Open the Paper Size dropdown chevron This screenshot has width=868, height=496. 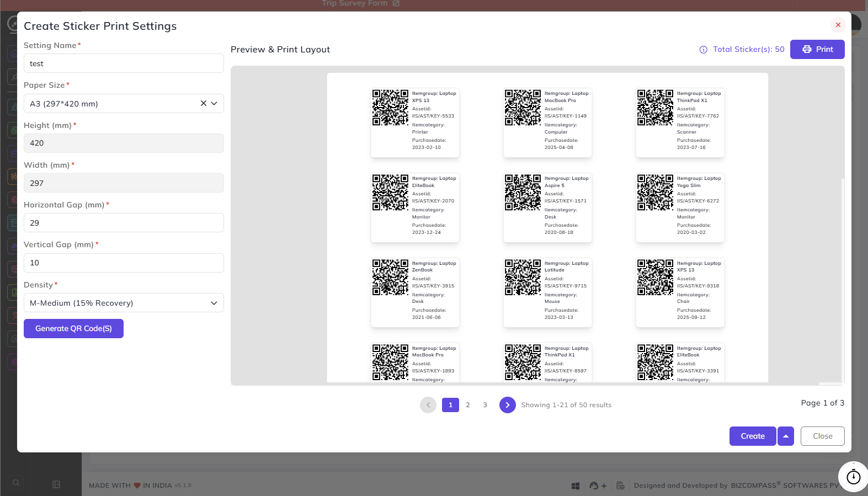click(x=214, y=103)
